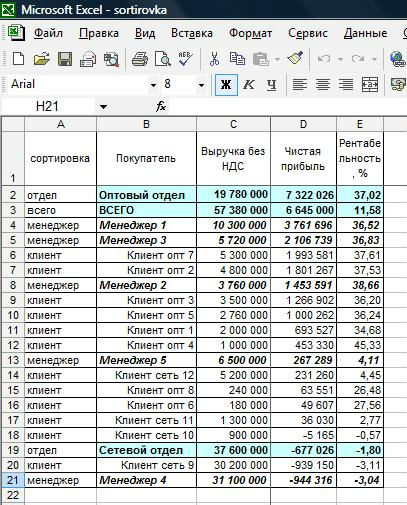Expand the font size dropdown showing 8
Image resolution: width=407 pixels, height=505 pixels.
[x=201, y=85]
